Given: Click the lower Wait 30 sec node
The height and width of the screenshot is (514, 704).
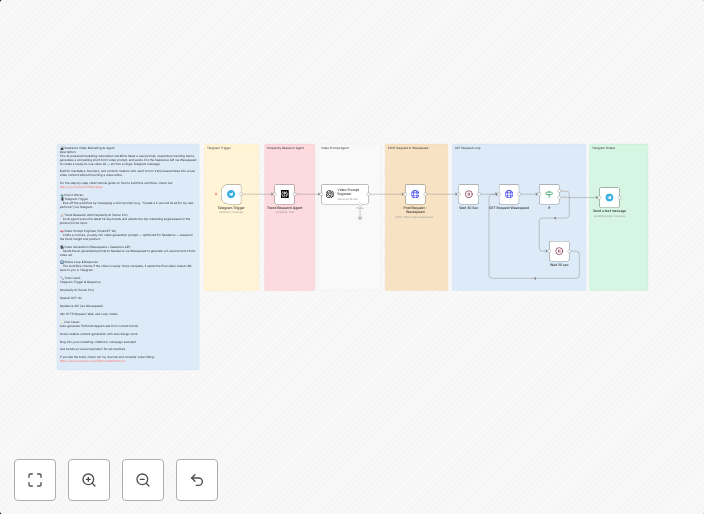Looking at the screenshot, I should pos(559,251).
